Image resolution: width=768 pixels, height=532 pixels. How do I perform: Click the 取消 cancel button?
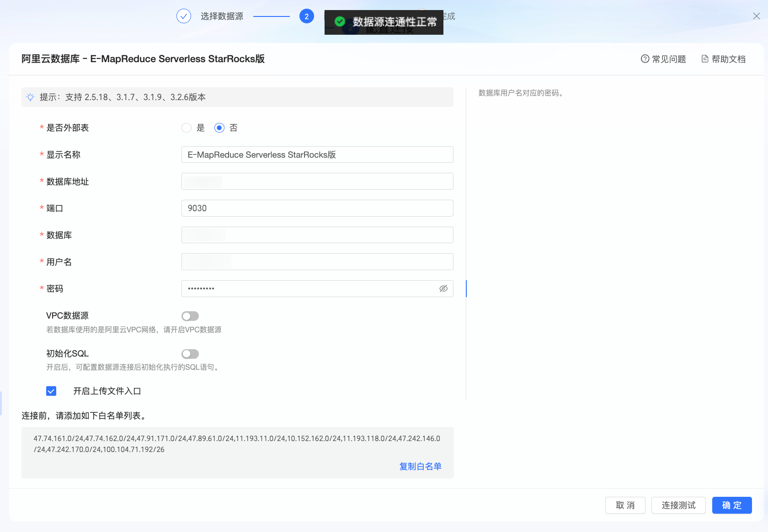tap(625, 505)
